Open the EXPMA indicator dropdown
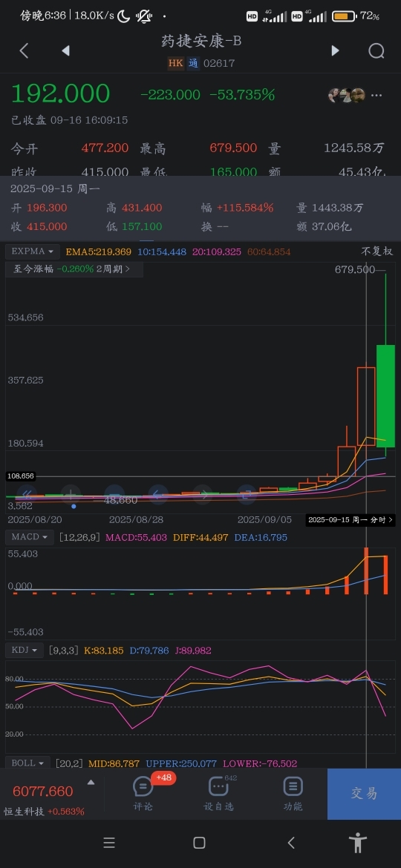The height and width of the screenshot is (868, 401). (x=33, y=251)
